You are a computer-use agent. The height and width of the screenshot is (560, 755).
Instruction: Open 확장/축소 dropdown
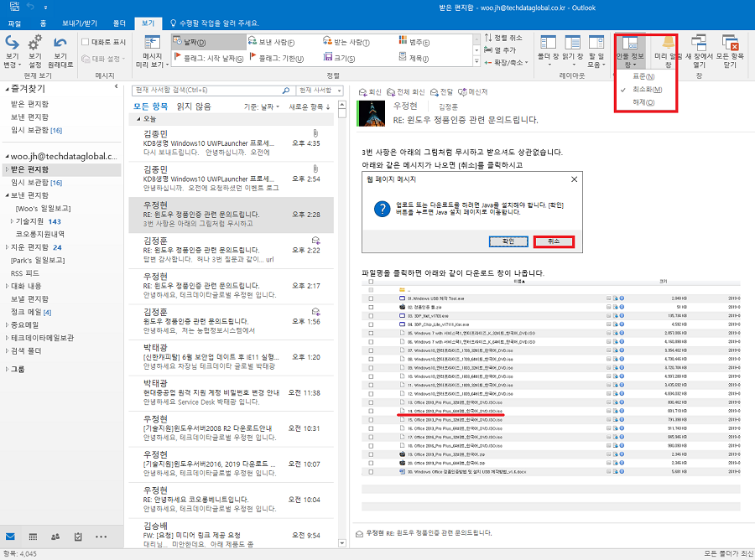tap(506, 63)
